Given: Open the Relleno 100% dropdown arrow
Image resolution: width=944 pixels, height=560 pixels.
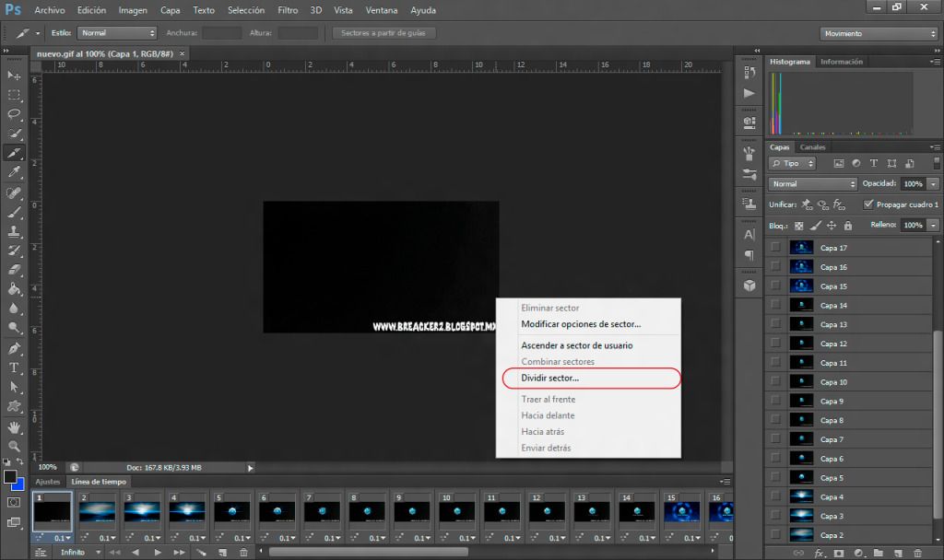Looking at the screenshot, I should (933, 225).
